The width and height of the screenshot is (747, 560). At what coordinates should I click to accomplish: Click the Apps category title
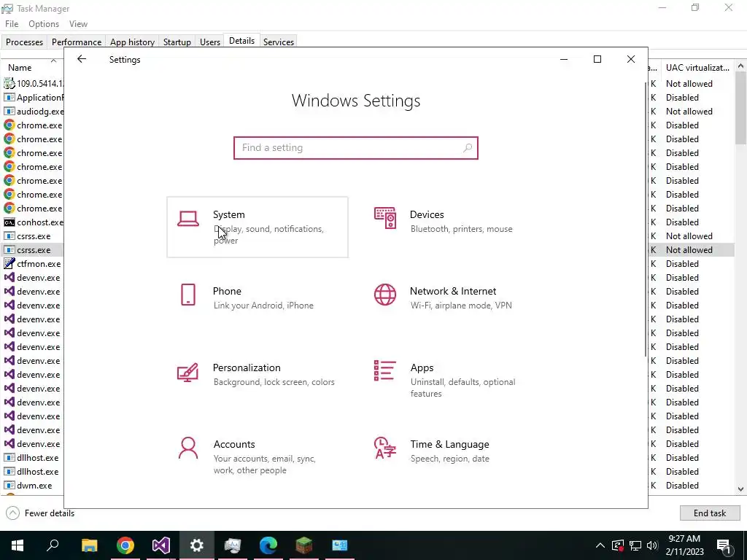click(422, 368)
